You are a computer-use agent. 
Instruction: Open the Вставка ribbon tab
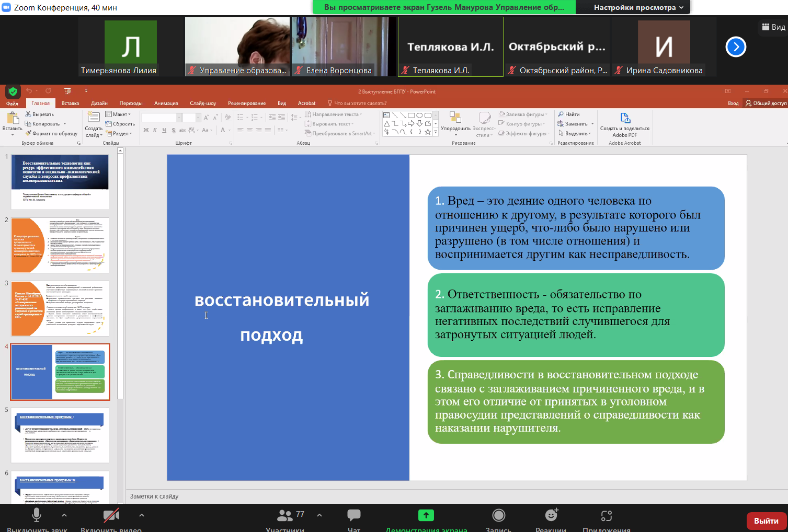tap(70, 103)
